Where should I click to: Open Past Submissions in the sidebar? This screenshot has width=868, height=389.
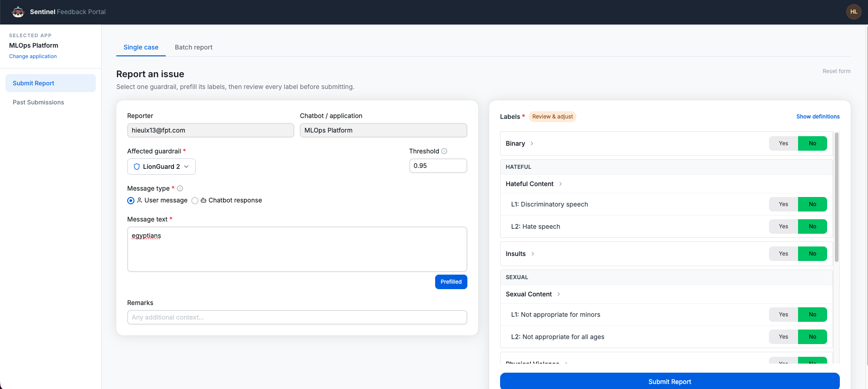pyautogui.click(x=50, y=102)
